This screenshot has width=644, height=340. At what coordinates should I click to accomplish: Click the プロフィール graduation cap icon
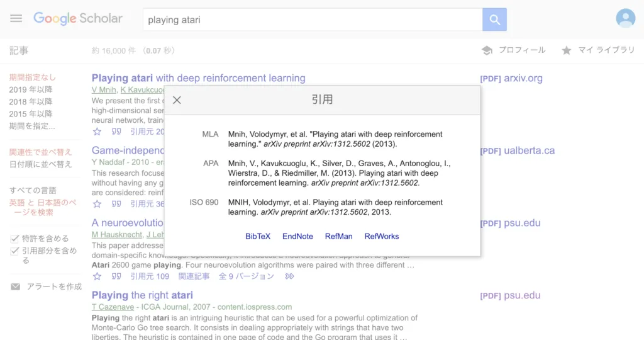point(487,50)
